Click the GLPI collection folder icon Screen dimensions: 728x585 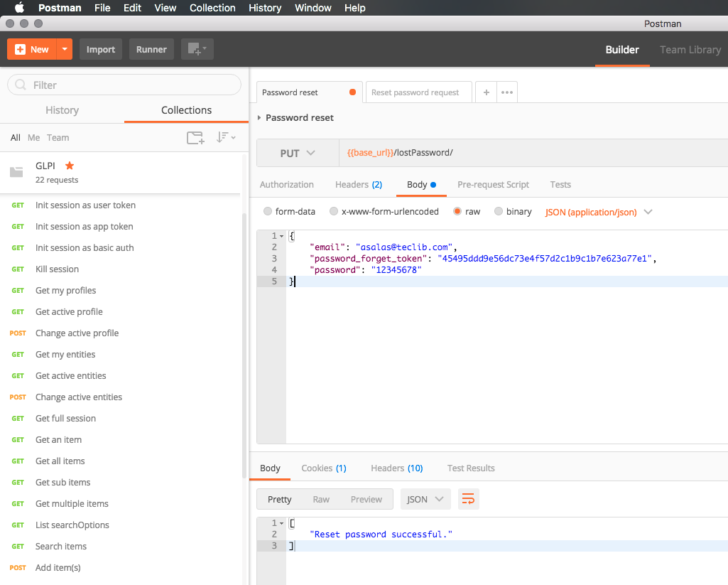16,173
